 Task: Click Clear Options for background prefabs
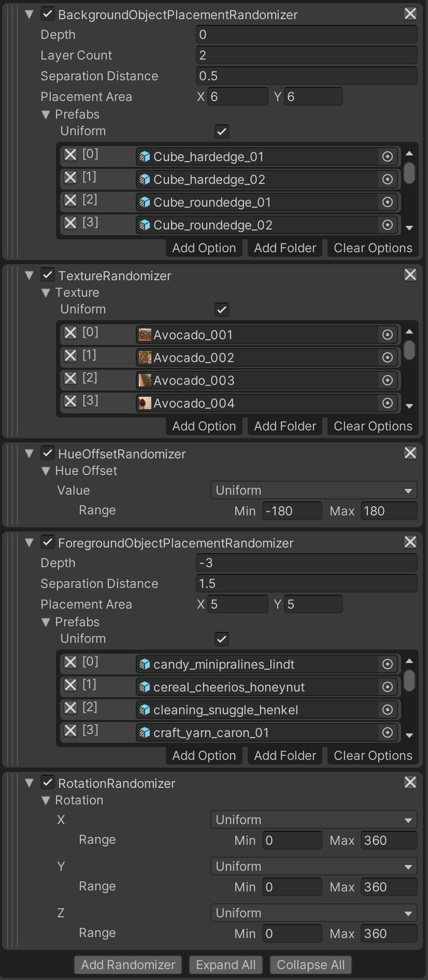coord(373,248)
